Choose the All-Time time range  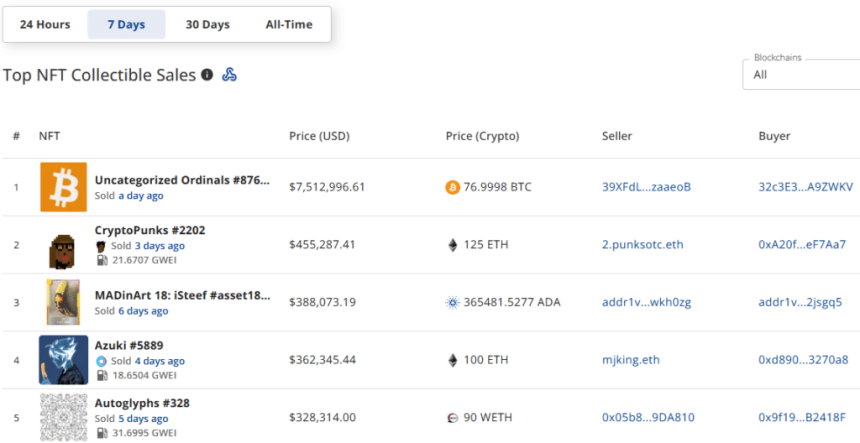[289, 25]
